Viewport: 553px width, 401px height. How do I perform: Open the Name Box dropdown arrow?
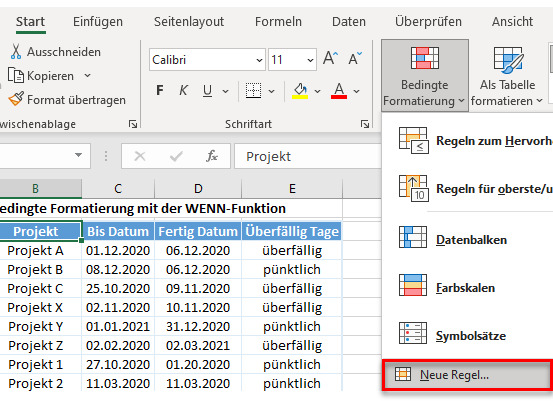78,155
